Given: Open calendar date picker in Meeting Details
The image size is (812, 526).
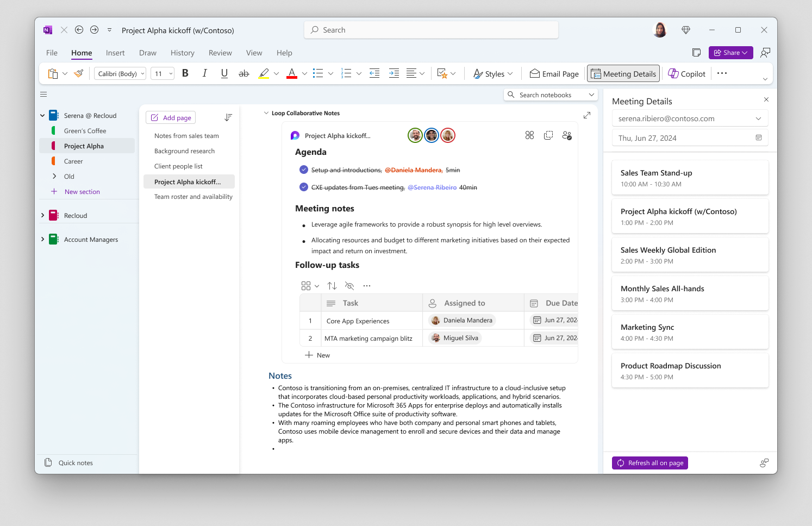Looking at the screenshot, I should pos(759,138).
